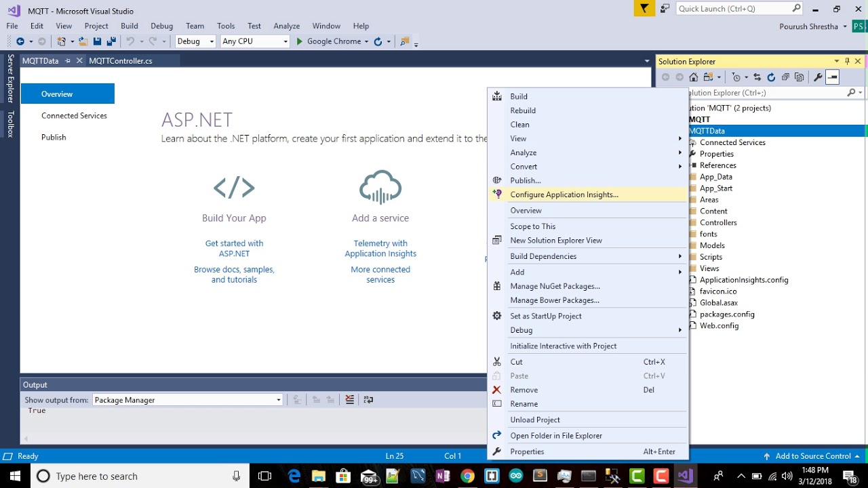Start debugging with the green play arrow
Screen dimensions: 868x488
(x=299, y=41)
